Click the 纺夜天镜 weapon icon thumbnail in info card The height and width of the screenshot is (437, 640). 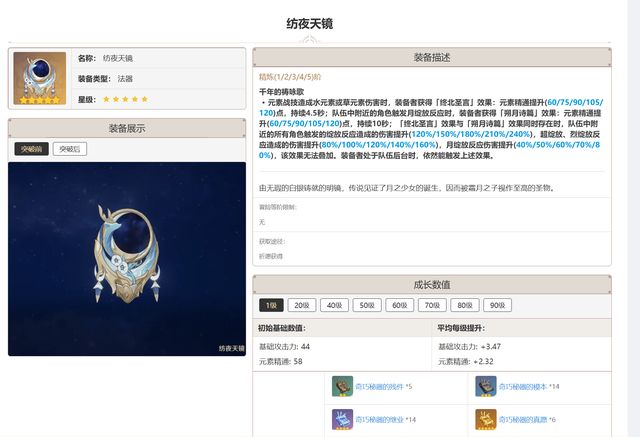coord(40,78)
